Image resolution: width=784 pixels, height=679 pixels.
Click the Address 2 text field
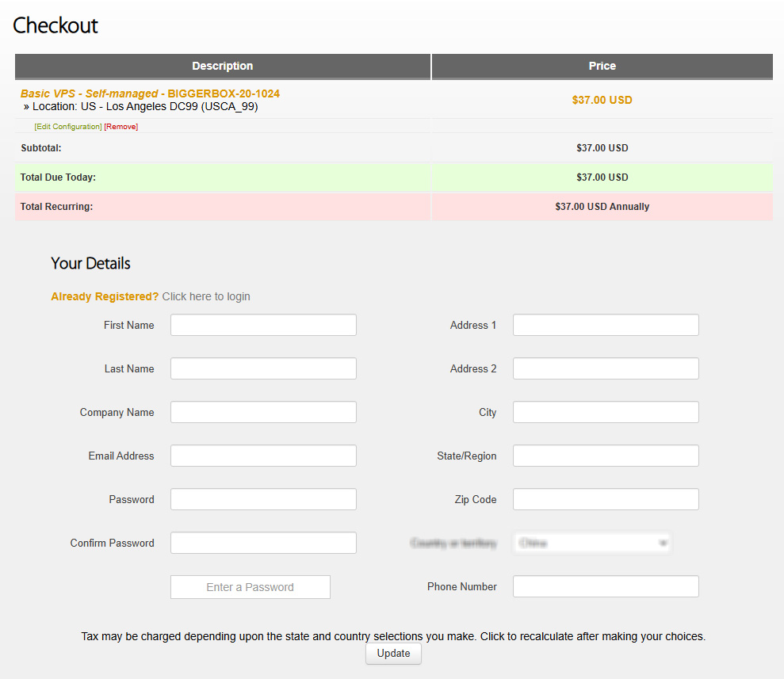pyautogui.click(x=606, y=368)
